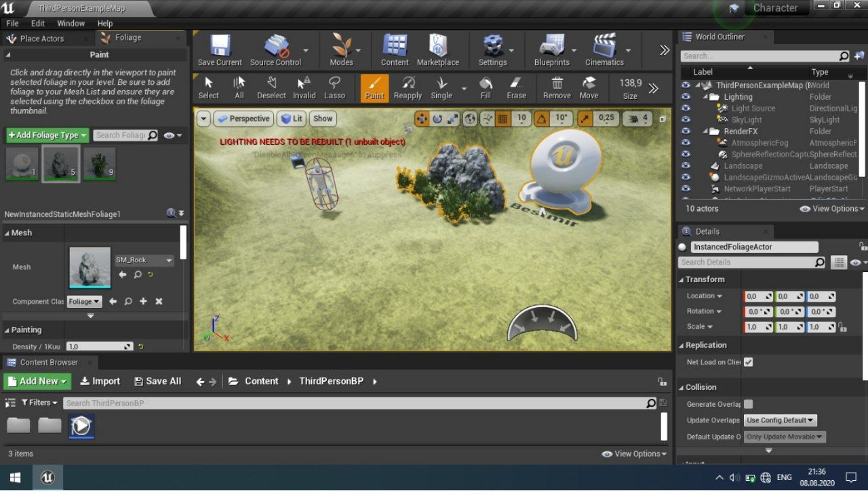This screenshot has height=495, width=868.
Task: Switch to the Content Browser tab
Action: [49, 362]
